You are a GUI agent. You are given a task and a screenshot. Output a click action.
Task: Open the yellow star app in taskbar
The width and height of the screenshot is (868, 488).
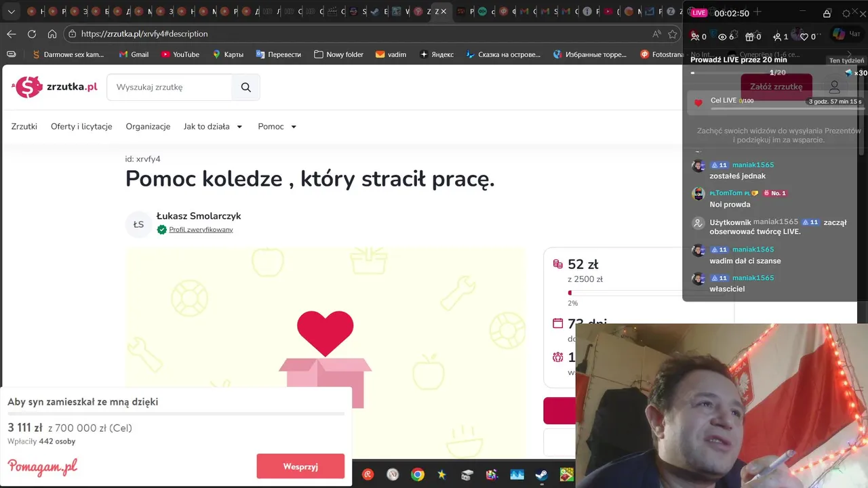click(x=442, y=474)
